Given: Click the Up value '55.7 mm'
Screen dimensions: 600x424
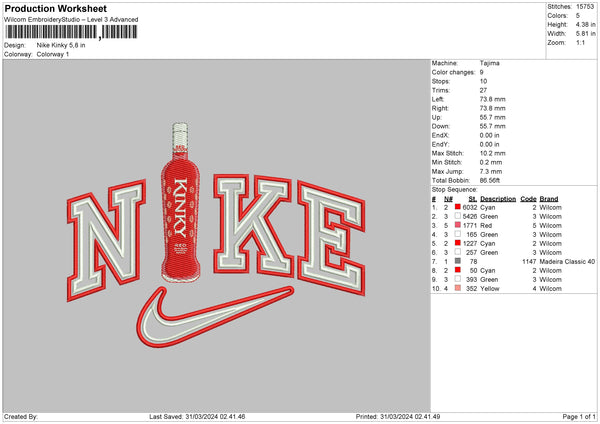Looking at the screenshot, I should tap(492, 117).
